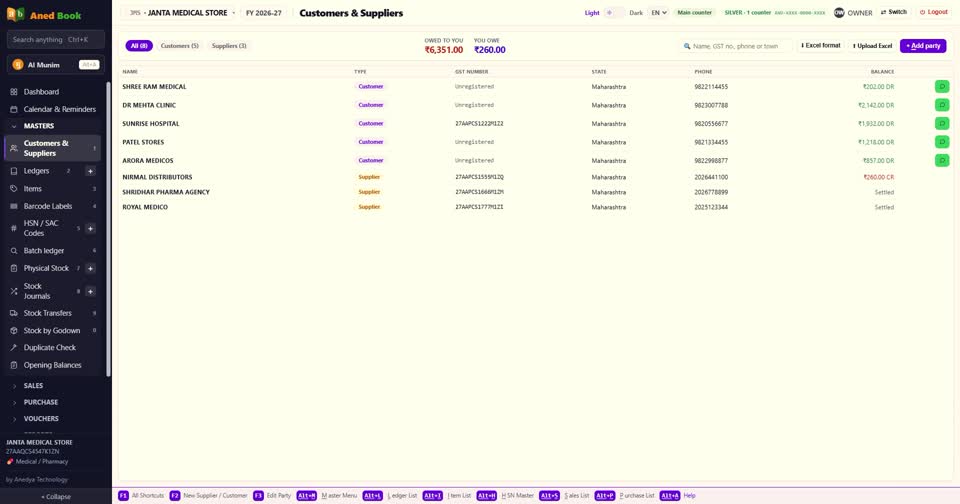The height and width of the screenshot is (504, 960).
Task: Click the Logout button
Action: (934, 12)
